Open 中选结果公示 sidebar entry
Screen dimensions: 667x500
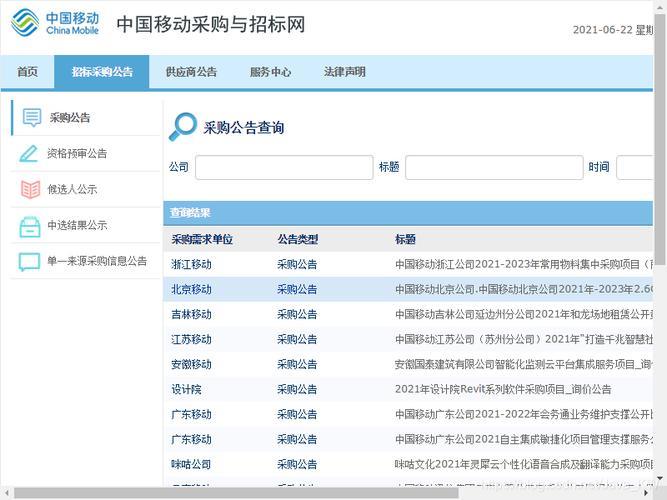point(77,225)
